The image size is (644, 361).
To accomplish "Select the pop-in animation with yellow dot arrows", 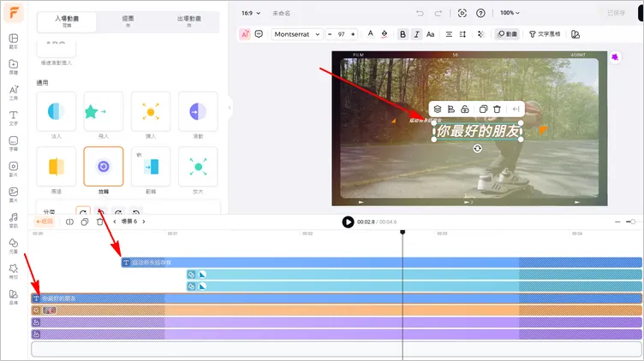I will [x=151, y=111].
